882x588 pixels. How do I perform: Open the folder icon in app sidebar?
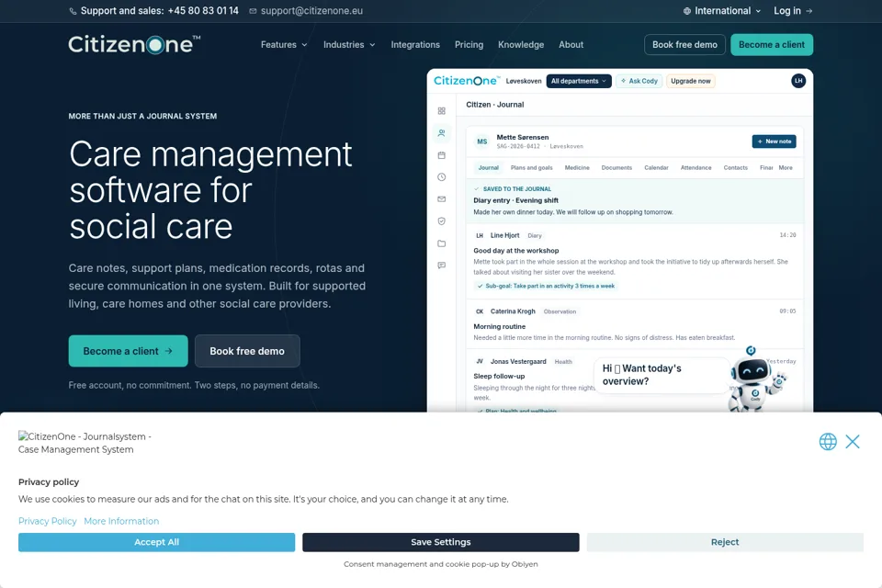(442, 243)
